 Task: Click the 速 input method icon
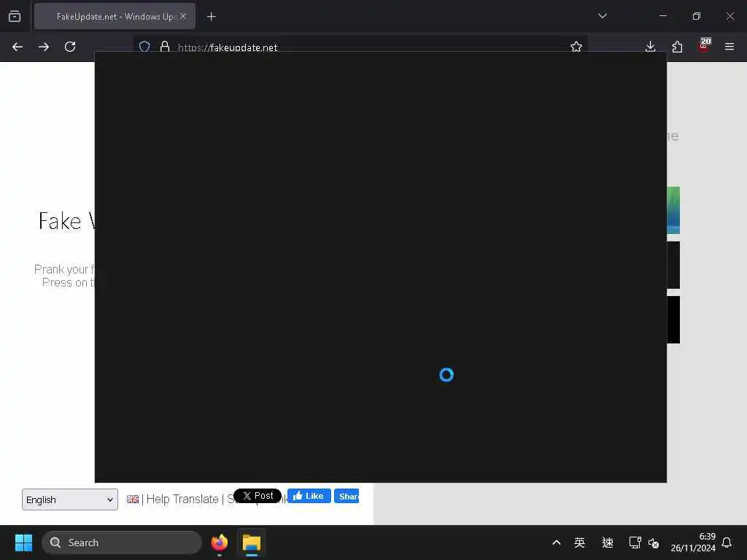tap(608, 542)
